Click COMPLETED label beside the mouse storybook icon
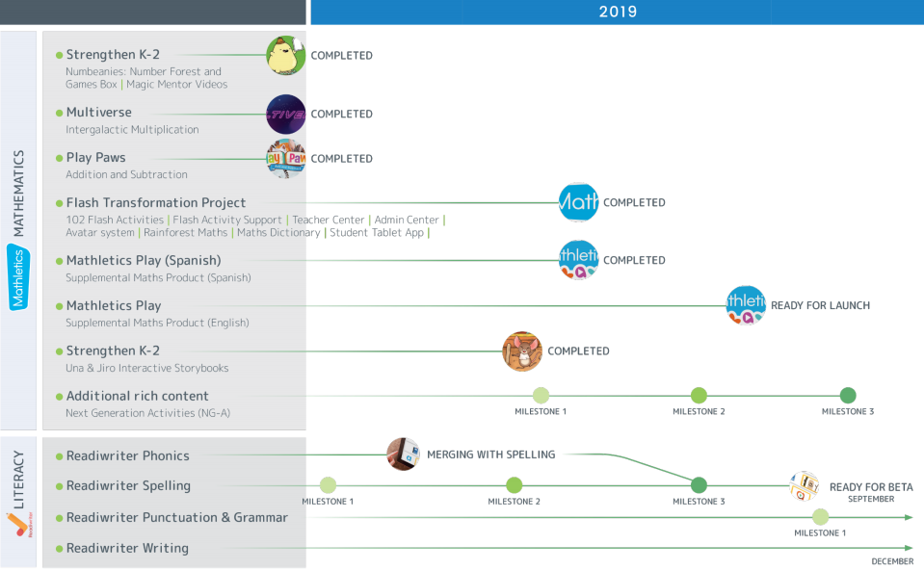The image size is (924, 571). click(x=579, y=351)
